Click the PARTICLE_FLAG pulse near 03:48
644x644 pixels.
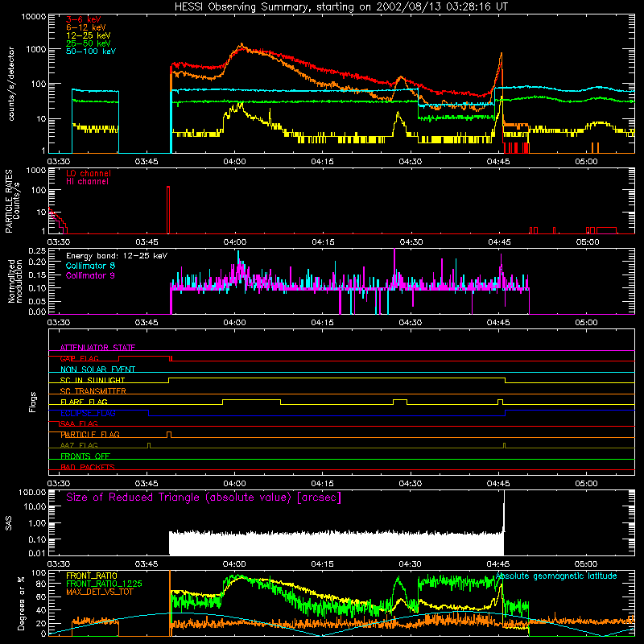[169, 433]
